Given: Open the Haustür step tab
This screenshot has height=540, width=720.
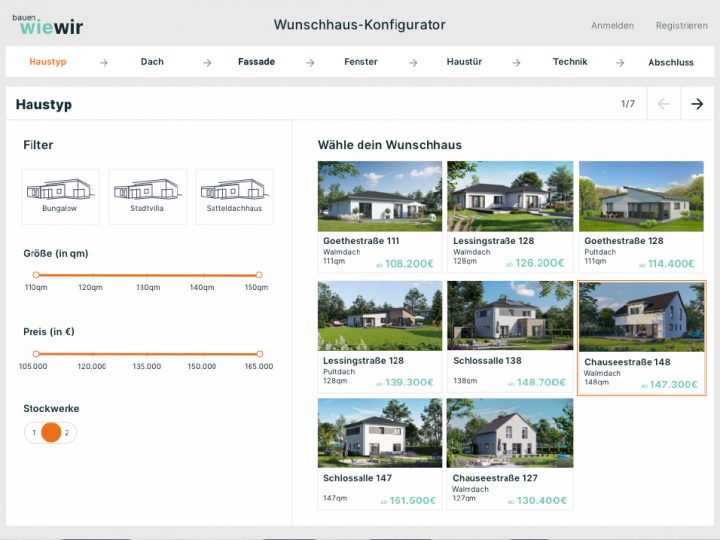Looking at the screenshot, I should tap(464, 62).
